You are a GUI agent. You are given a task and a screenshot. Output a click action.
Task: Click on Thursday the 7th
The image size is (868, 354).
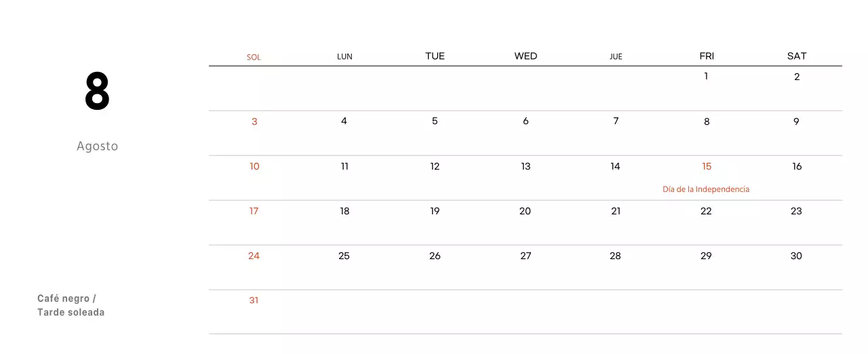point(616,121)
